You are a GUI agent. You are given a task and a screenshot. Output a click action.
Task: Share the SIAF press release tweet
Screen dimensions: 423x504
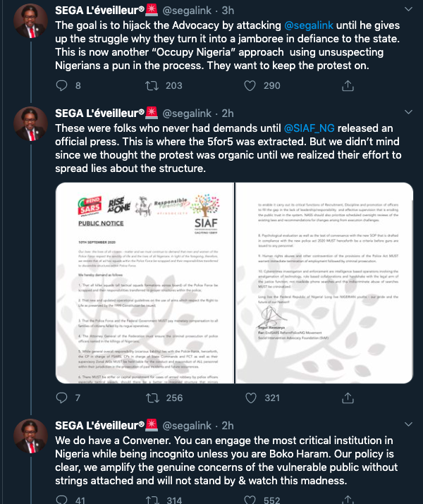pyautogui.click(x=348, y=398)
